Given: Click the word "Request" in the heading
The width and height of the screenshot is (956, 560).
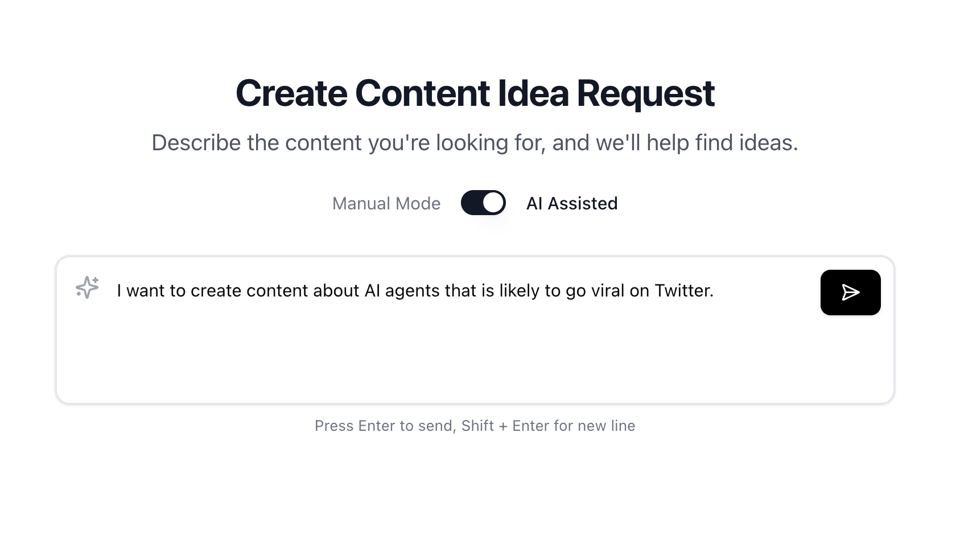Looking at the screenshot, I should pyautogui.click(x=645, y=93).
